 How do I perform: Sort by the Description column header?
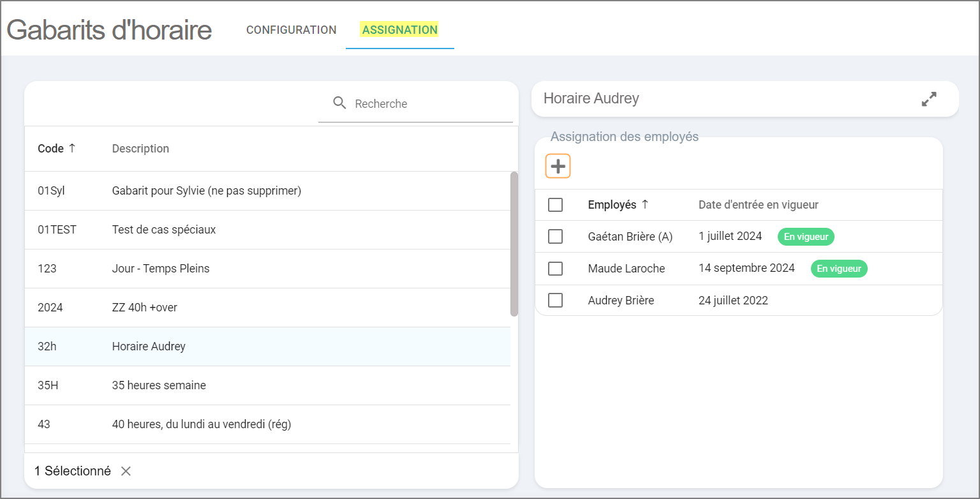pos(140,149)
